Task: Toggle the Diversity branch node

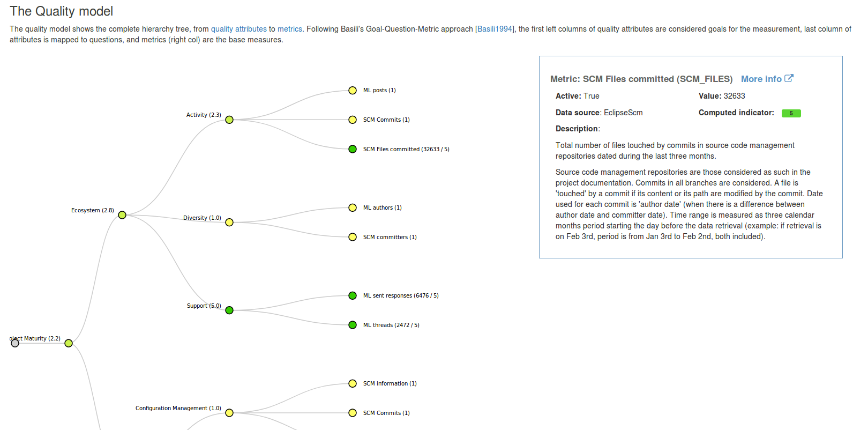Action: click(229, 222)
